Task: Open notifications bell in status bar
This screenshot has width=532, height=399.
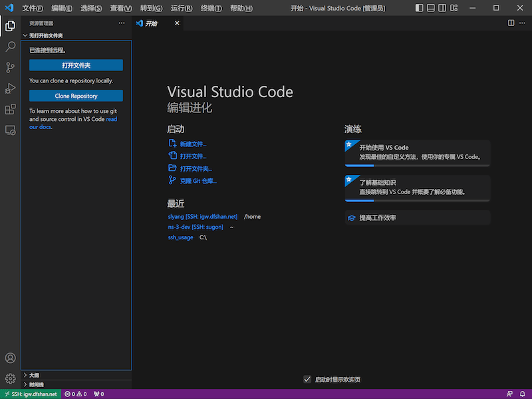Action: click(x=523, y=394)
